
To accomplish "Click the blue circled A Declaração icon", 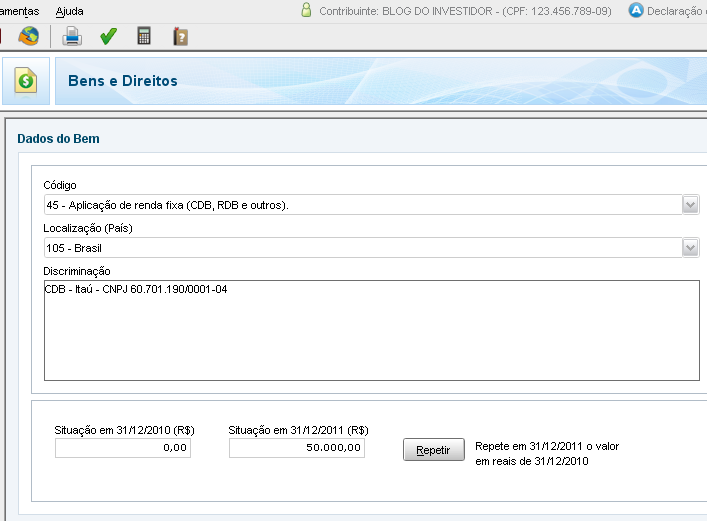I will (x=636, y=10).
